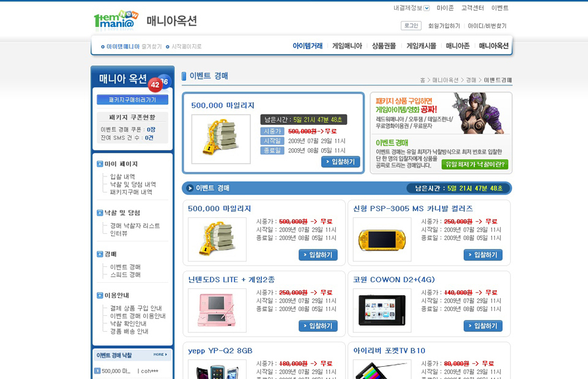Click the pink Nintendo DS Lite image

click(217, 310)
